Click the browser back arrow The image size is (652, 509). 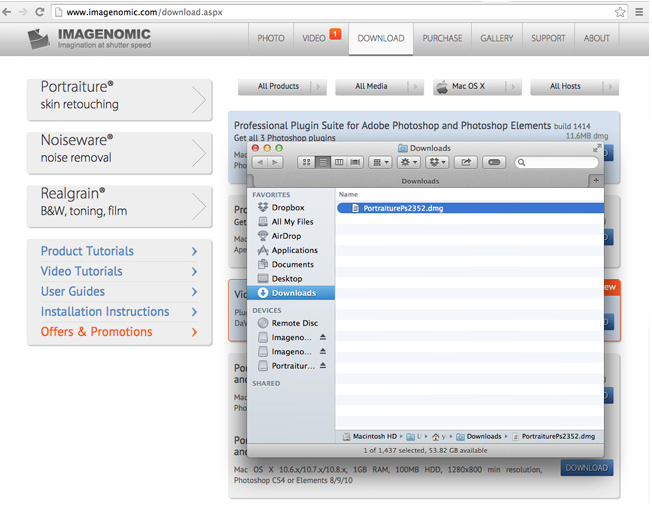coord(7,12)
